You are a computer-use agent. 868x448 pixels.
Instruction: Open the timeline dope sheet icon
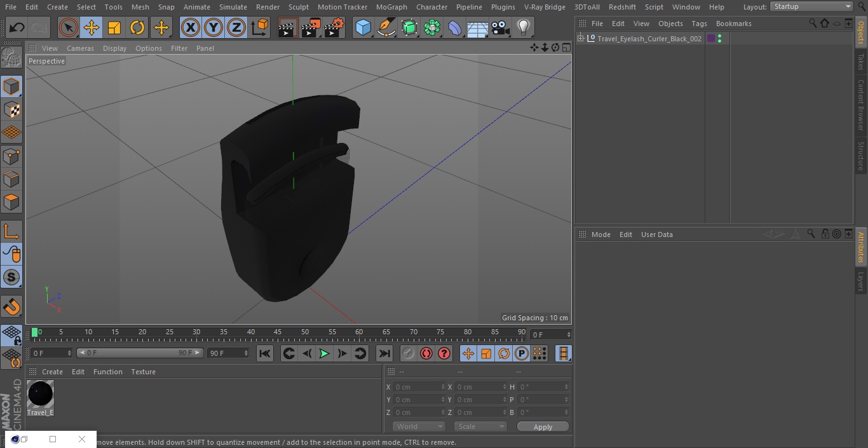coord(563,353)
